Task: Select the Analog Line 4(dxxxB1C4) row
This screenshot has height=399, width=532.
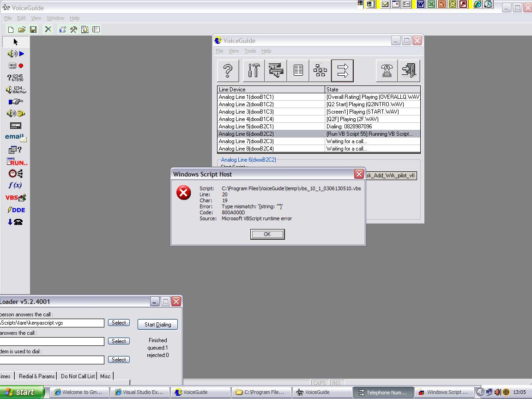Action: pyautogui.click(x=319, y=119)
